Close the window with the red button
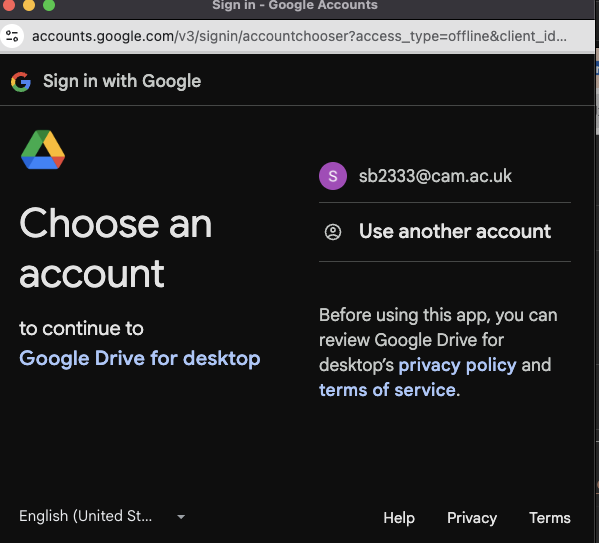This screenshot has width=599, height=543. tap(8, 5)
